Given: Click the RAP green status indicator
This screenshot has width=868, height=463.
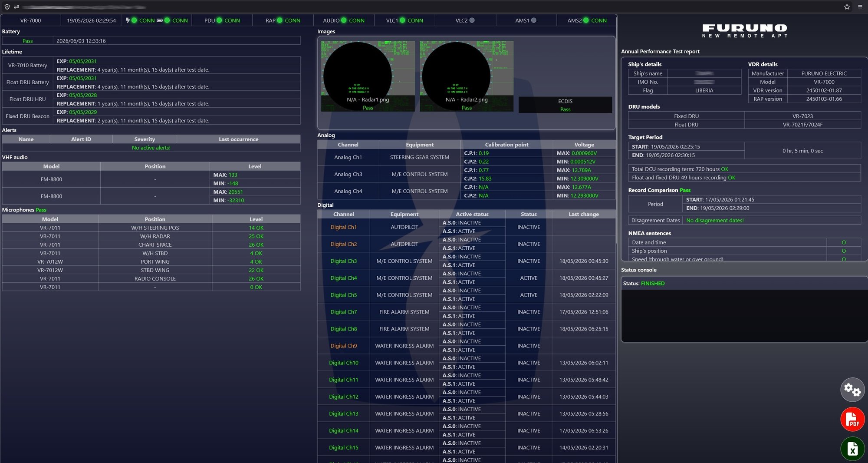Looking at the screenshot, I should [279, 20].
